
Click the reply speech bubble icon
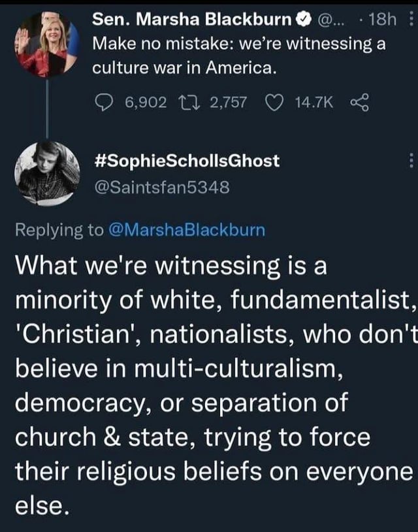coord(104,101)
